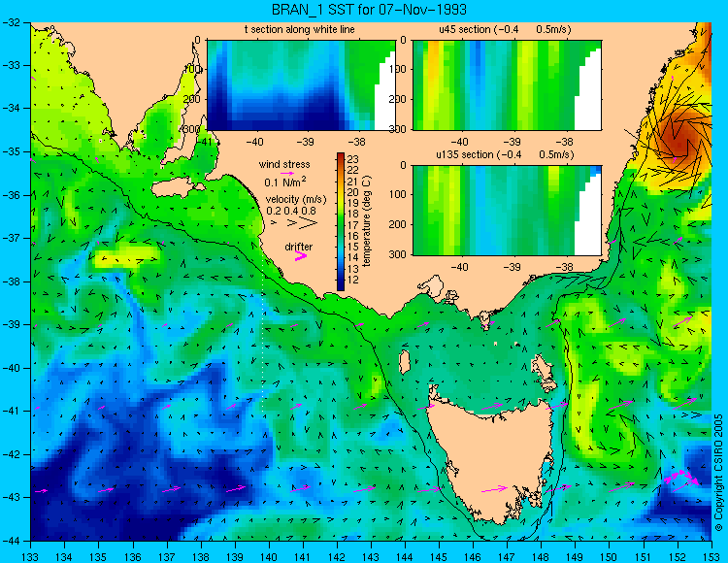Click the 'wind stress' legend label
The height and width of the screenshot is (563, 728).
tap(284, 164)
